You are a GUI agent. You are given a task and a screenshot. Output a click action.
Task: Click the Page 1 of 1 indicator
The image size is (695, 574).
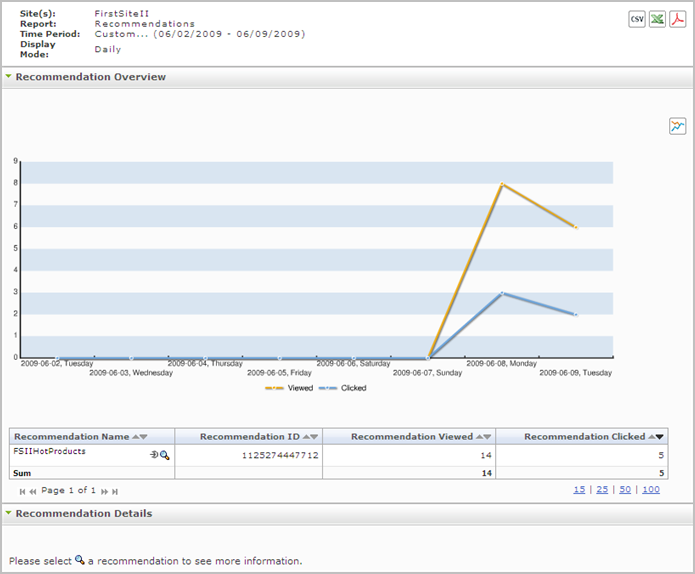68,490
